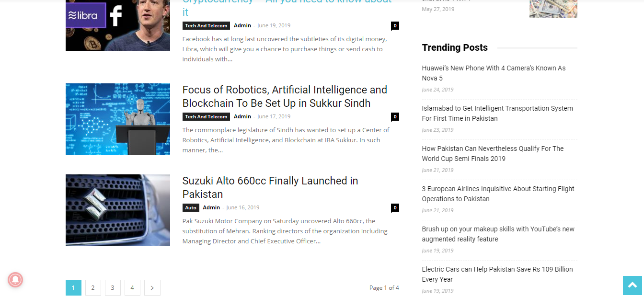Open the robot podium article thumbnail

point(117,119)
